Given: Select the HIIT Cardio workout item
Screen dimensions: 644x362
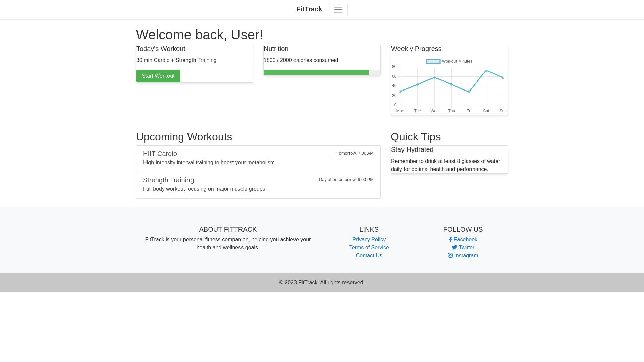Looking at the screenshot, I should [258, 159].
